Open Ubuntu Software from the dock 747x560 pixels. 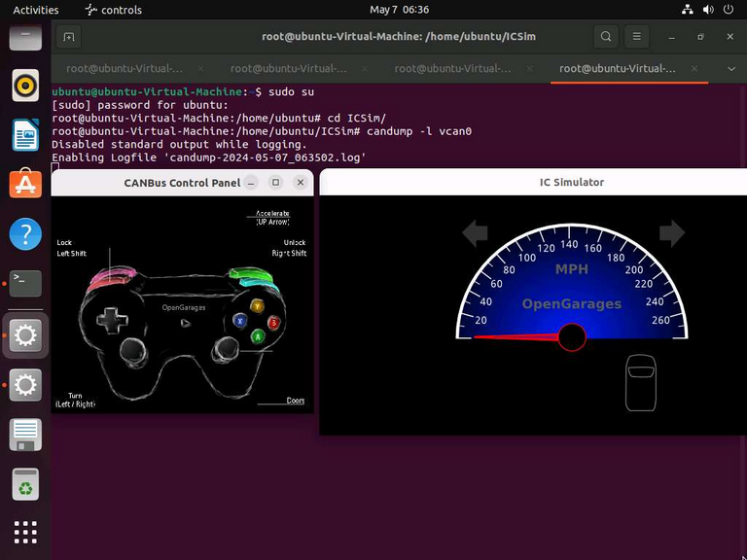[x=25, y=184]
